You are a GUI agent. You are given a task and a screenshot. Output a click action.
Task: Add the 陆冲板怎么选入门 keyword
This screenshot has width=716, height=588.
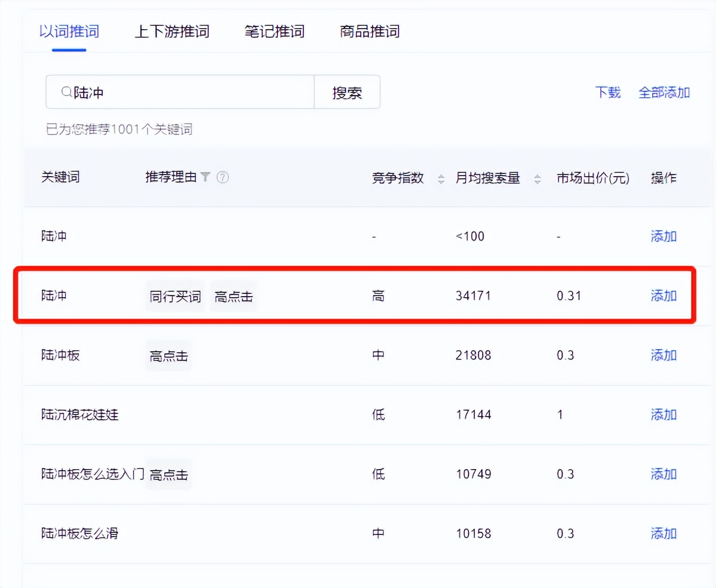coord(663,474)
